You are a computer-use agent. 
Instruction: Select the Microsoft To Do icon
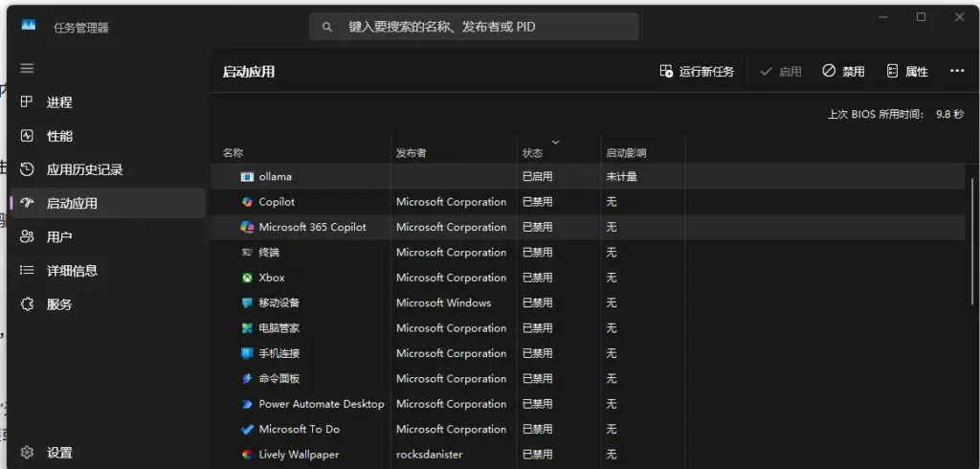click(x=248, y=429)
